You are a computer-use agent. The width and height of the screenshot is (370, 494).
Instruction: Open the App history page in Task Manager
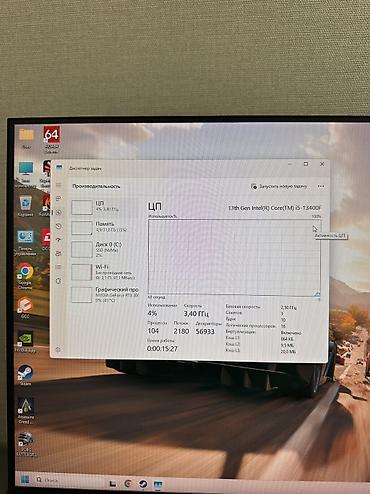(58, 226)
